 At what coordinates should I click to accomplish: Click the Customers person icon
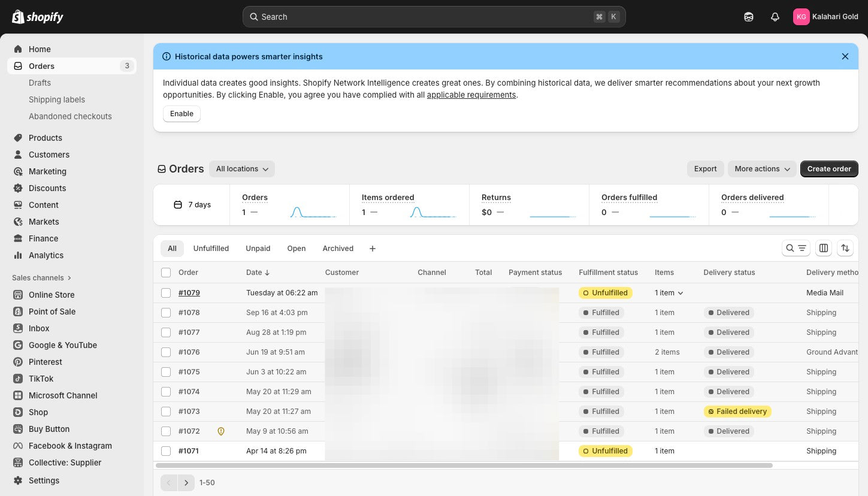(x=18, y=155)
